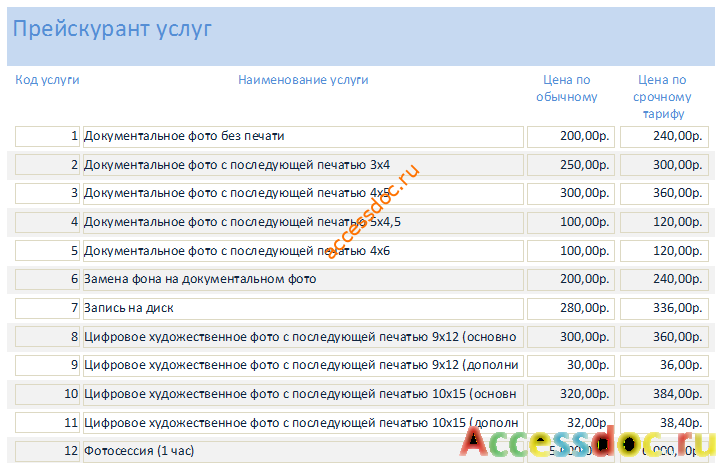Screen dimensions: 723x463
Task: Select the urgent price 240,00р. in row 1
Action: coord(664,137)
